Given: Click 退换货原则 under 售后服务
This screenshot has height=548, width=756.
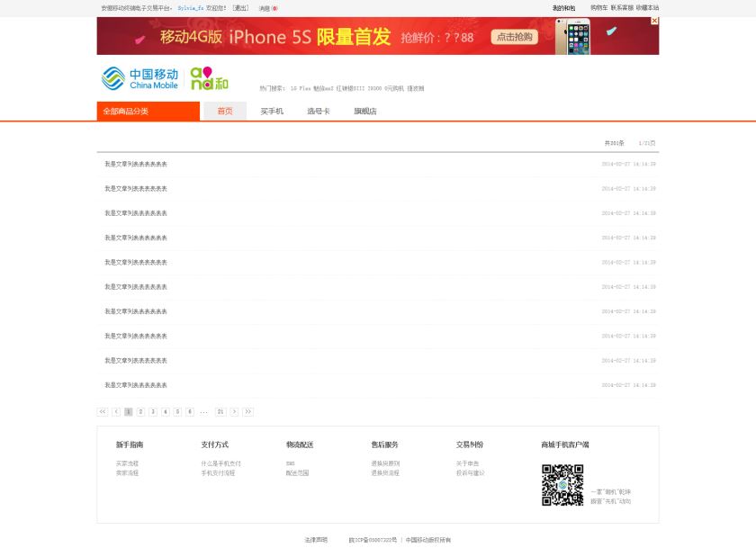Looking at the screenshot, I should tap(385, 463).
